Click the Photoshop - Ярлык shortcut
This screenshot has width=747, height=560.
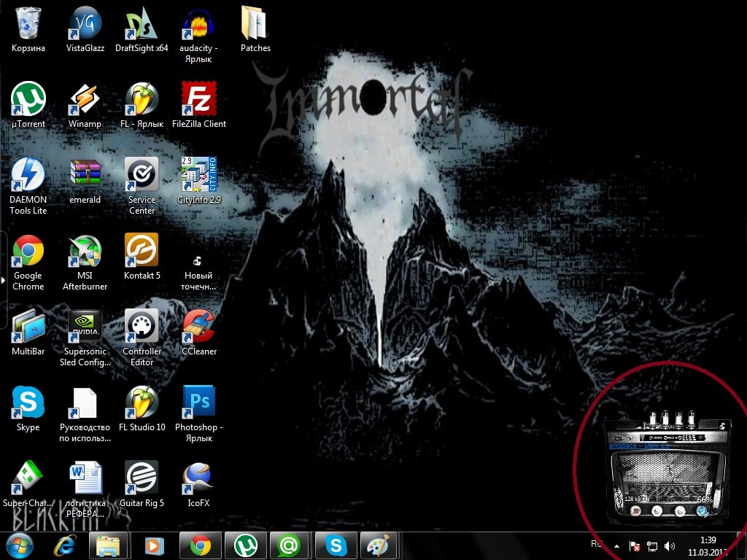coord(198,414)
